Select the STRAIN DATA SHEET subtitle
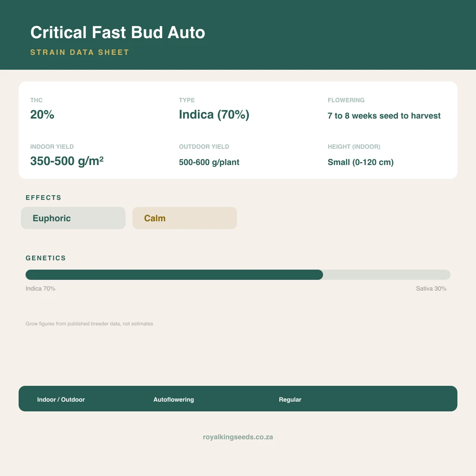The height and width of the screenshot is (476, 476). [x=80, y=52]
